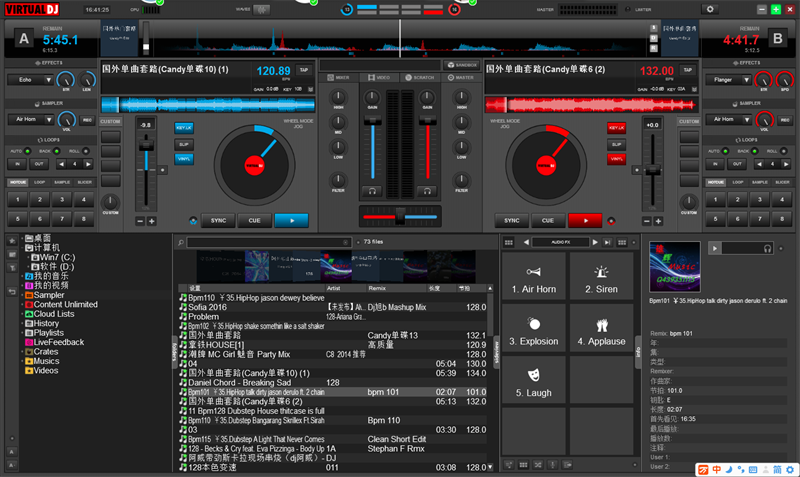Toggle right deck BACK loop LED
Screen dimensions: 800x477
pos(755,151)
